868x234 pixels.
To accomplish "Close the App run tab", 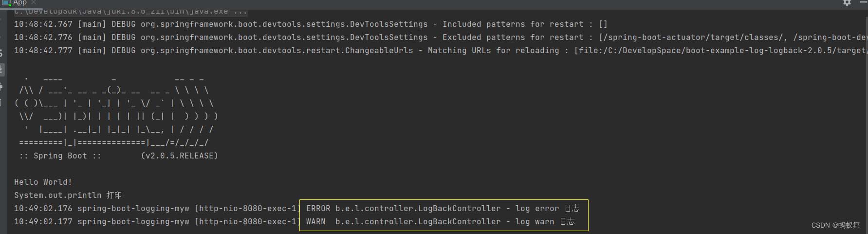I will [34, 2].
